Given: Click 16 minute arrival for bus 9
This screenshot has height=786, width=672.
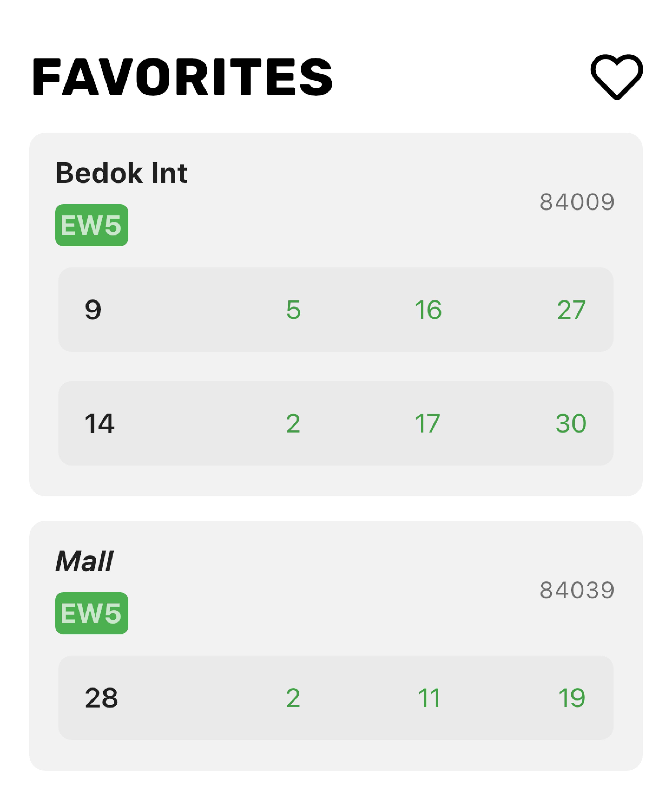Looking at the screenshot, I should 428,309.
